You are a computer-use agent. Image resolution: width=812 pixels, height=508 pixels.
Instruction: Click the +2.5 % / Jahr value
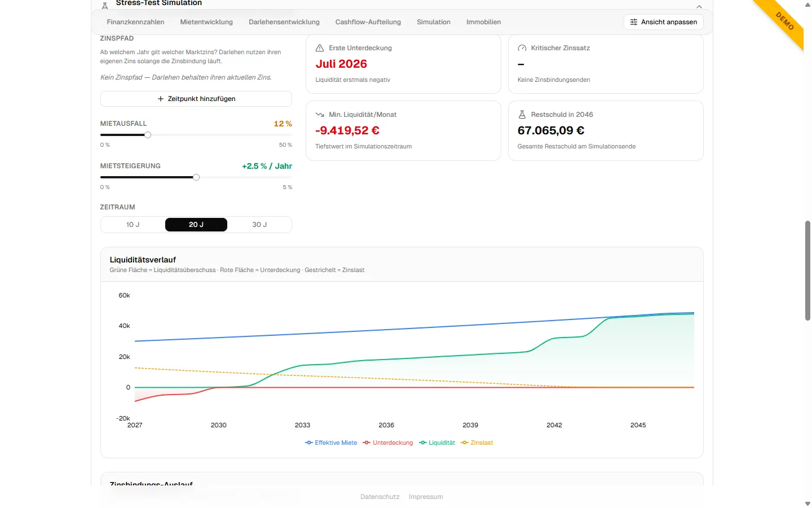[267, 166]
